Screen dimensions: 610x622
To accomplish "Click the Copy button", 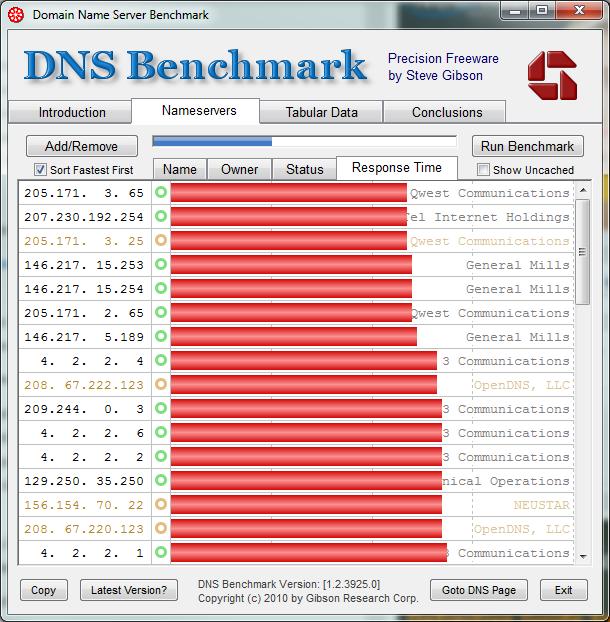I will click(x=44, y=590).
